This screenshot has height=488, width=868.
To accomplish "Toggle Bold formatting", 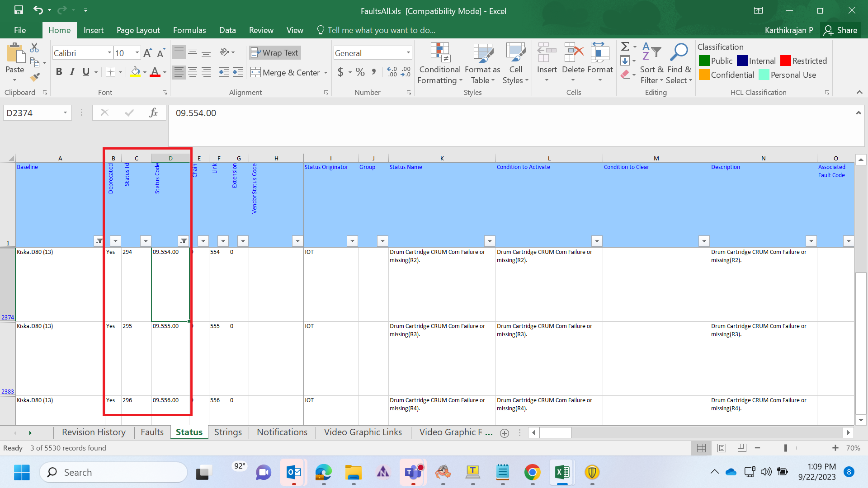I will [x=59, y=72].
